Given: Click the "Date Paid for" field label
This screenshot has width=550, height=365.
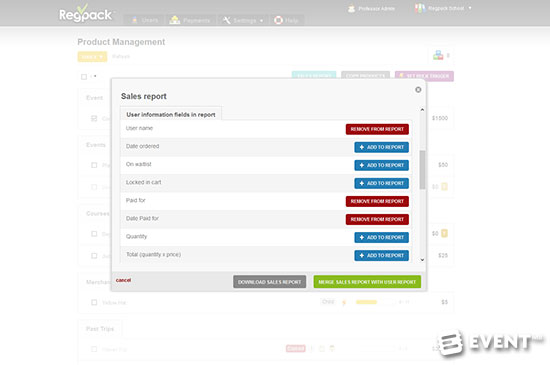Looking at the screenshot, I should coord(142,218).
